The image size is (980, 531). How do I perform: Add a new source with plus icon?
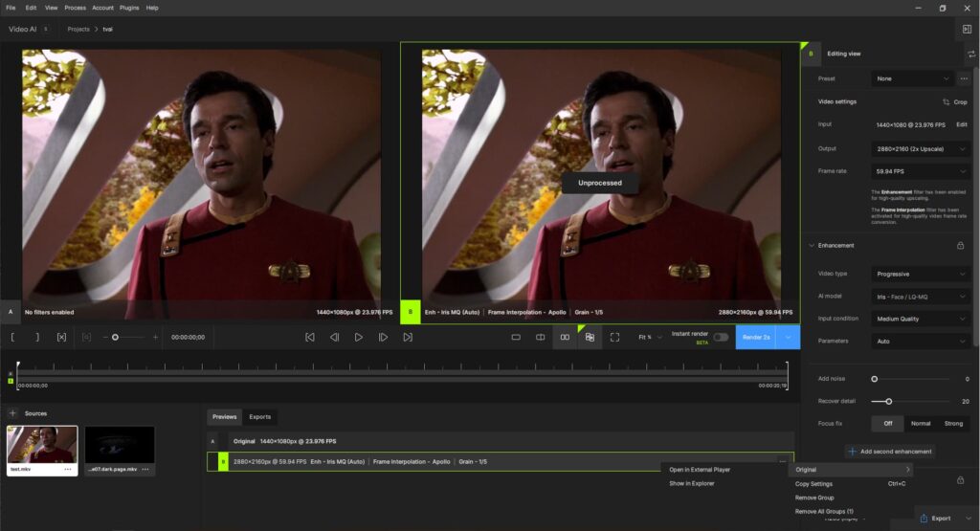click(12, 413)
